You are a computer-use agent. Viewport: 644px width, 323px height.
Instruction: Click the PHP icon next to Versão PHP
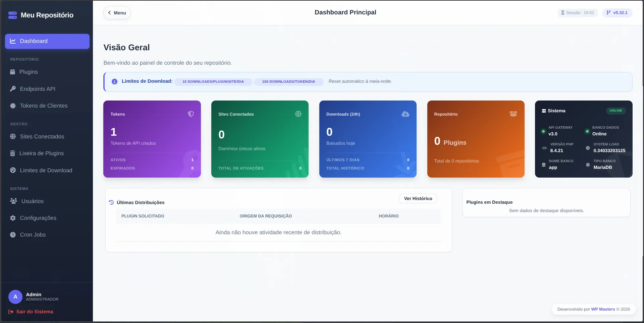point(544,148)
